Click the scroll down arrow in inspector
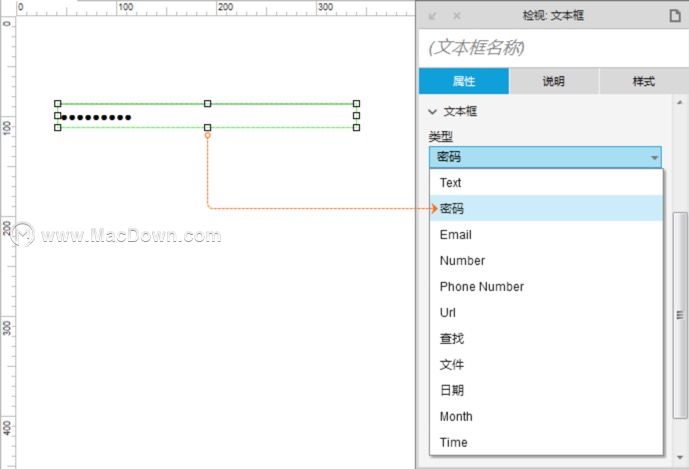This screenshot has width=689, height=469. click(680, 458)
